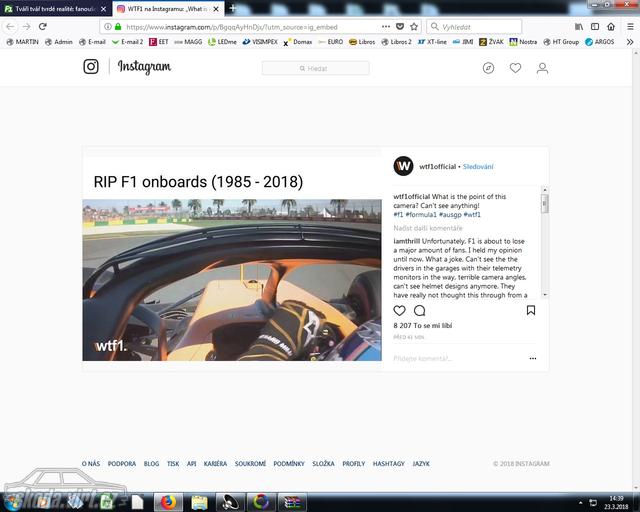This screenshot has width=640, height=512.
Task: Open the VISIMPEX bookmark
Action: tap(260, 42)
